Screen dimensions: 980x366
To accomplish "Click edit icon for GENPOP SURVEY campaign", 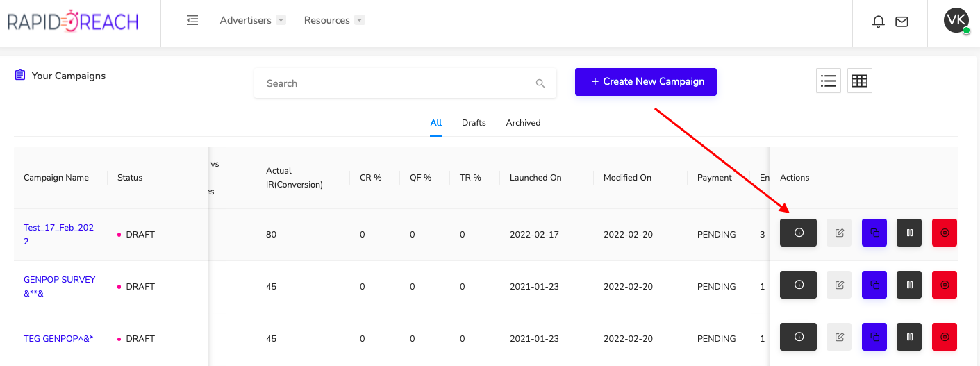I will (839, 285).
